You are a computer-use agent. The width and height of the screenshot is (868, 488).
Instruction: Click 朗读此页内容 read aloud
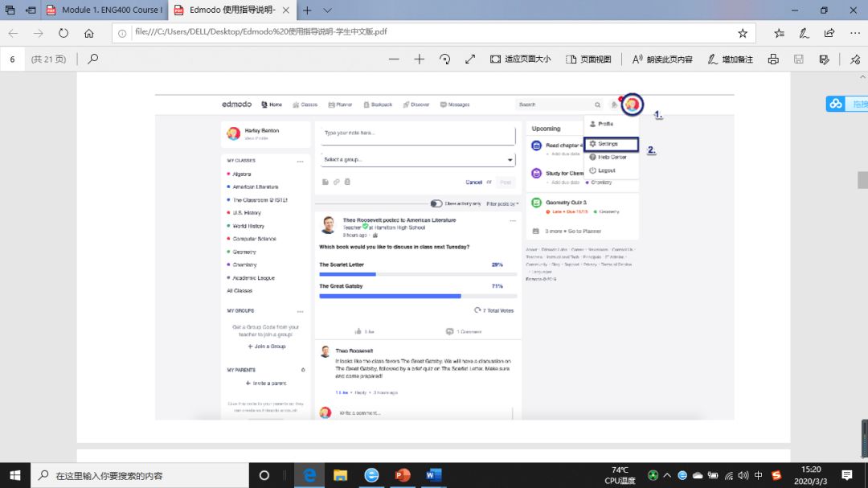(662, 59)
